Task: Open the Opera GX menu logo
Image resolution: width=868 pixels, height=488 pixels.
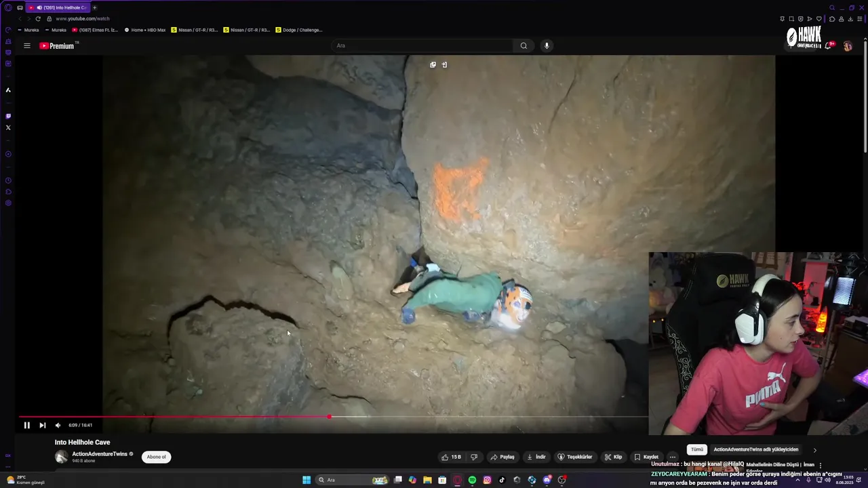Action: coord(8,7)
